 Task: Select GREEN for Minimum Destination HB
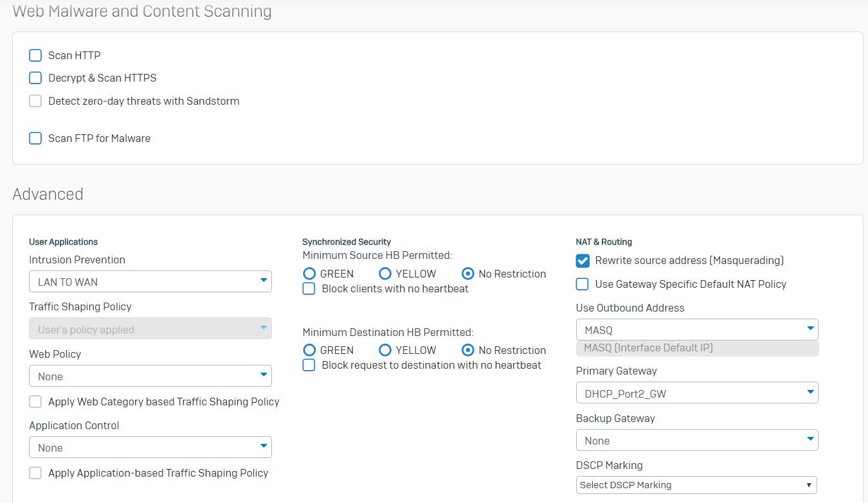pos(309,351)
